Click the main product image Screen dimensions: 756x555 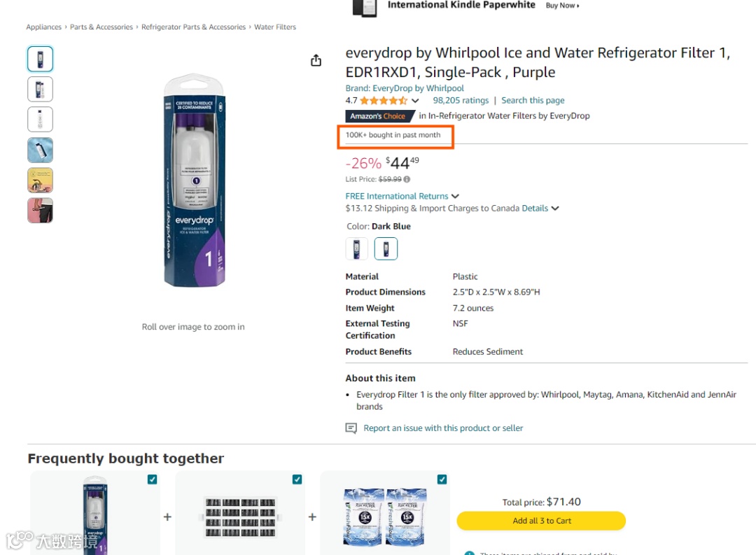194,182
